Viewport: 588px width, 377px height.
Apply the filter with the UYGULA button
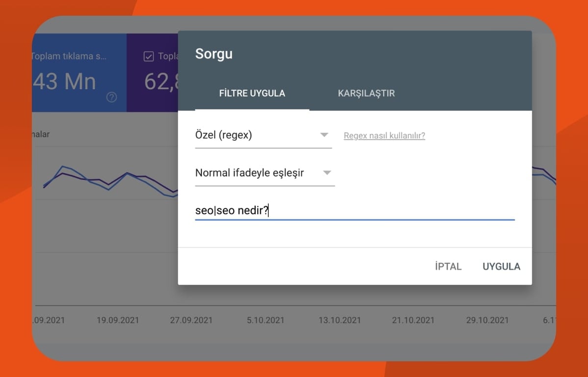[501, 266]
